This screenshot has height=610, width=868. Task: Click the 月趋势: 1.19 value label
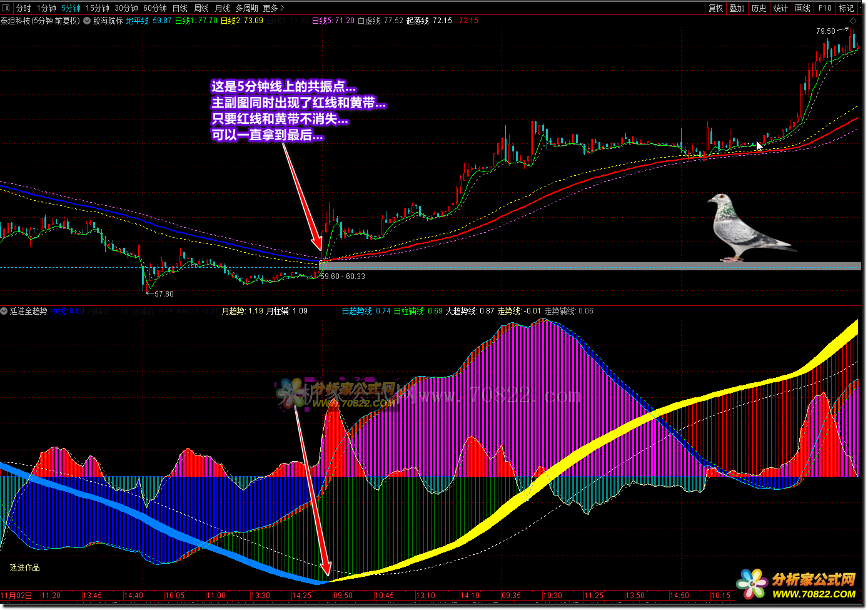(243, 311)
